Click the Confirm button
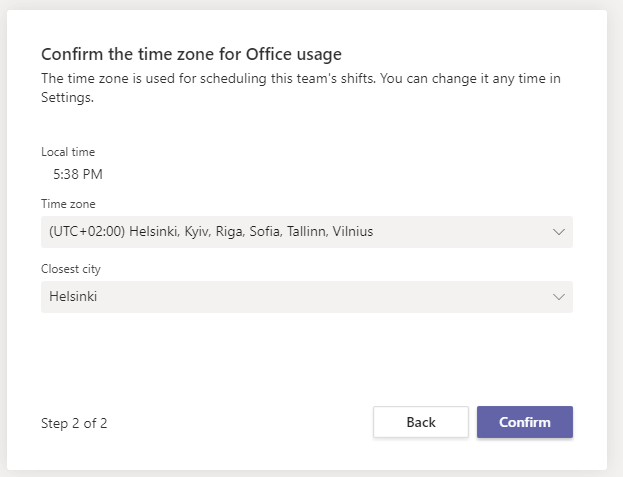Image resolution: width=623 pixels, height=477 pixels. click(524, 422)
